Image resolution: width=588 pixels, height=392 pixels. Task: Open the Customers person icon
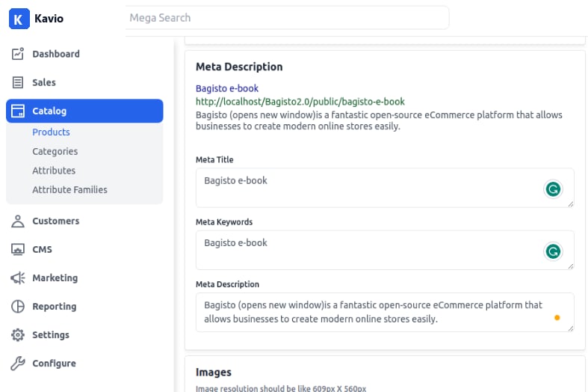coord(18,221)
